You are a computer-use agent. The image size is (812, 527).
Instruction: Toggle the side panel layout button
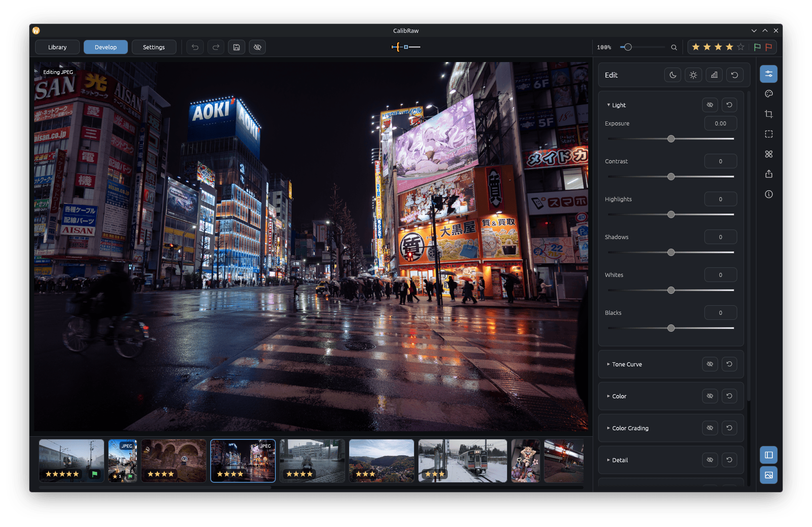[x=769, y=455]
